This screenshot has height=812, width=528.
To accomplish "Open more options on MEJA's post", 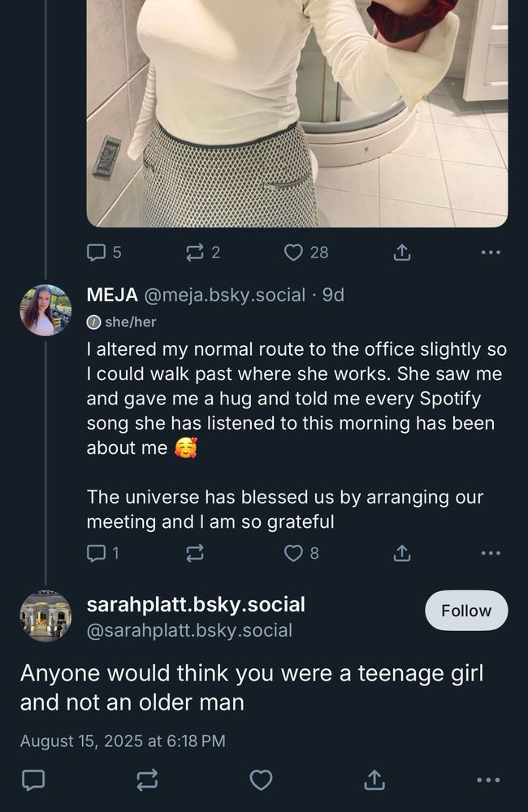I will 491,553.
